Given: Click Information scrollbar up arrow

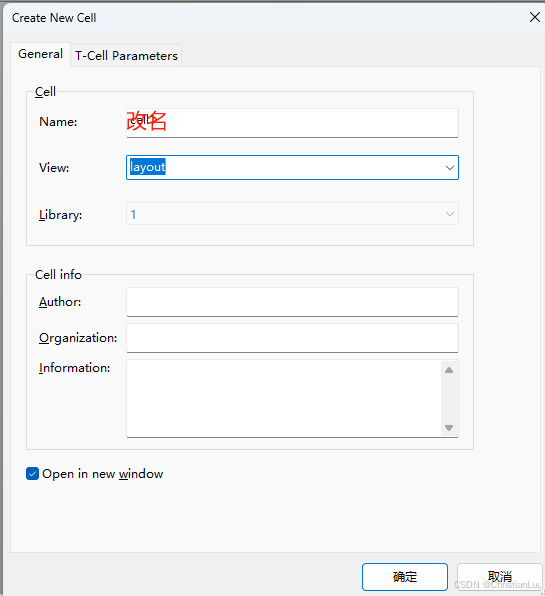Looking at the screenshot, I should (449, 370).
